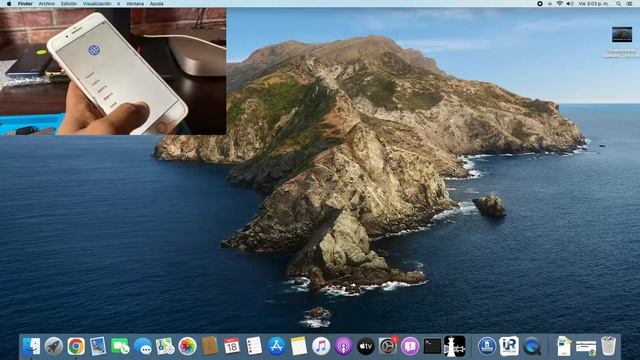This screenshot has width=640, height=360.
Task: Open the Apple menu
Action: point(9,4)
